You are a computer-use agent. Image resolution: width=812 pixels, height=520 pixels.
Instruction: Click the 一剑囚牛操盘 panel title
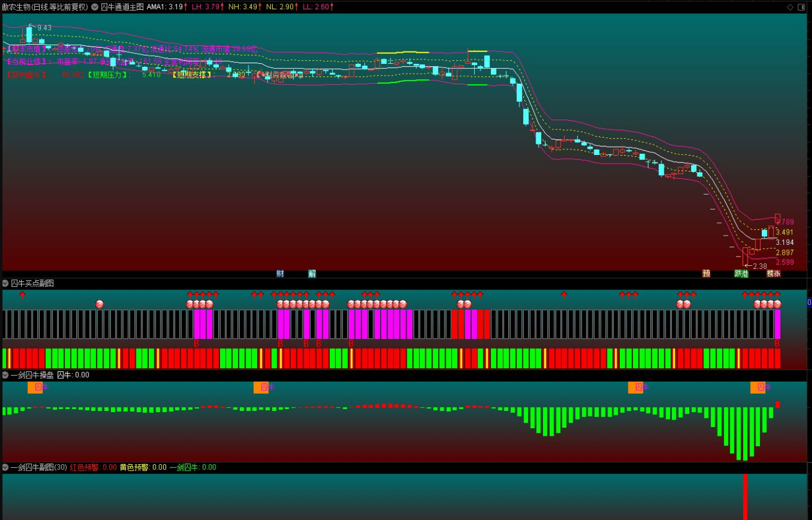coord(32,375)
